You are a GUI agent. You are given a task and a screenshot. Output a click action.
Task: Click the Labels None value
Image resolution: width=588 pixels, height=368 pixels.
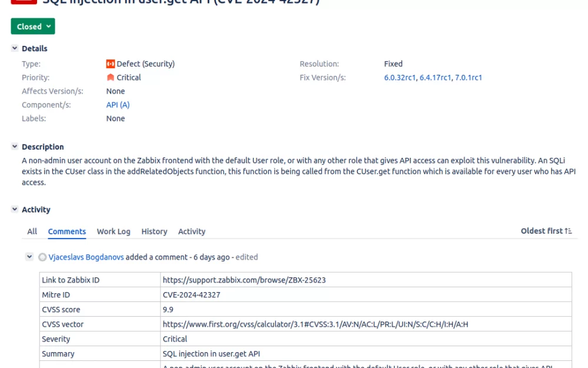point(115,118)
